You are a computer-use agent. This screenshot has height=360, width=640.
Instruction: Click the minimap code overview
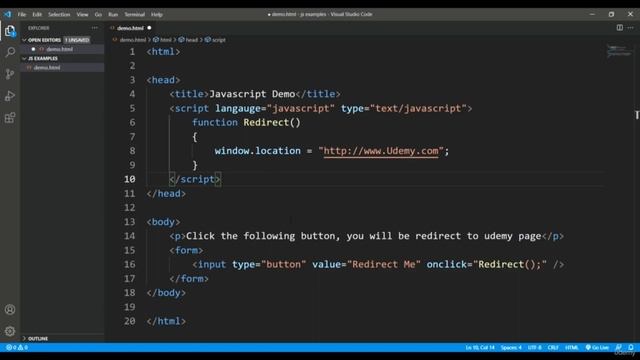tap(618, 51)
